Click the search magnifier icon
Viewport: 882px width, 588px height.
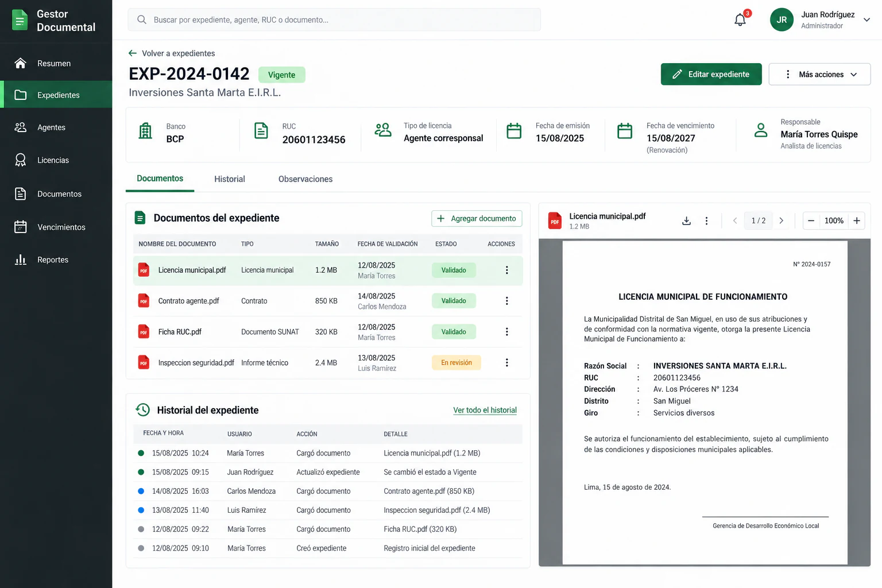pos(141,20)
